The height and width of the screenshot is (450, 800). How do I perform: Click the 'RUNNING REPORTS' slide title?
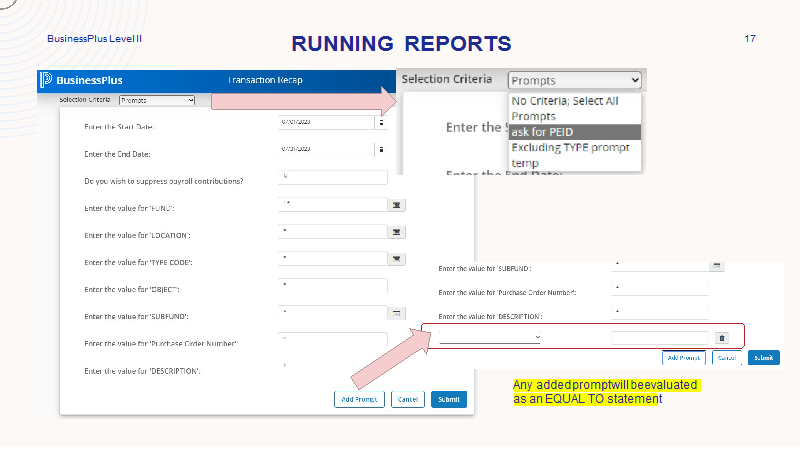click(402, 44)
